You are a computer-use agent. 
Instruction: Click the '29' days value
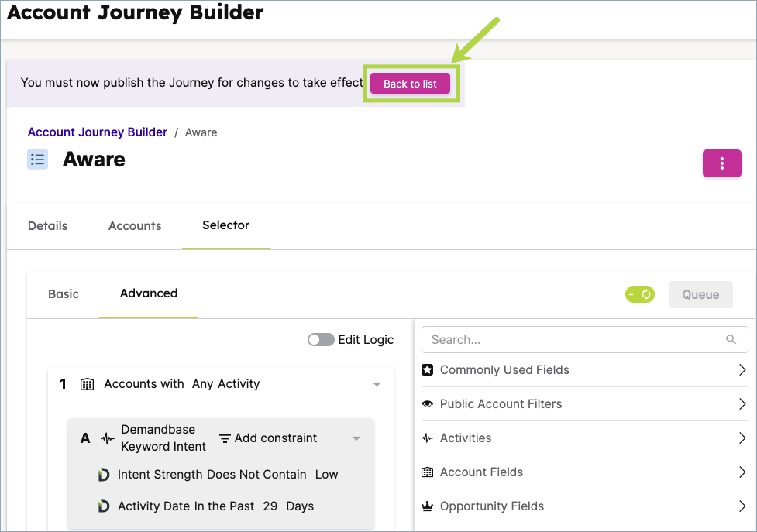pos(270,506)
